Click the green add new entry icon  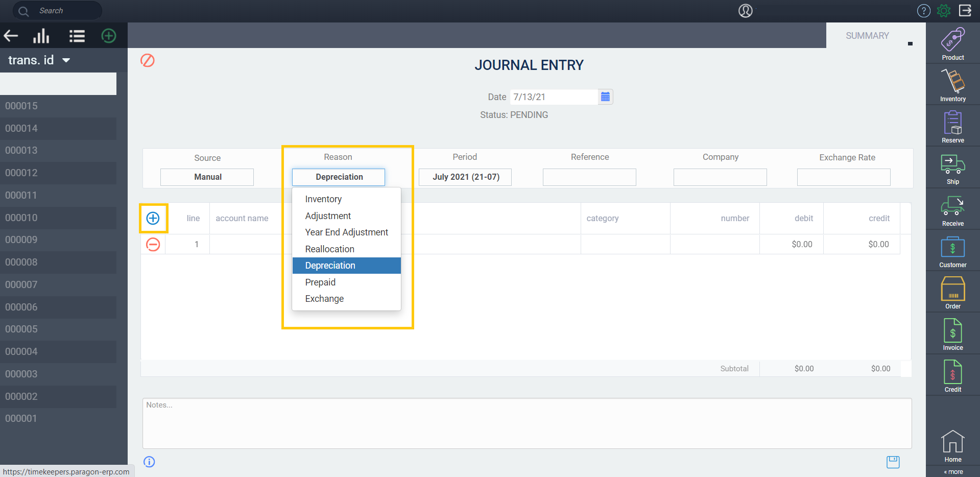[109, 36]
